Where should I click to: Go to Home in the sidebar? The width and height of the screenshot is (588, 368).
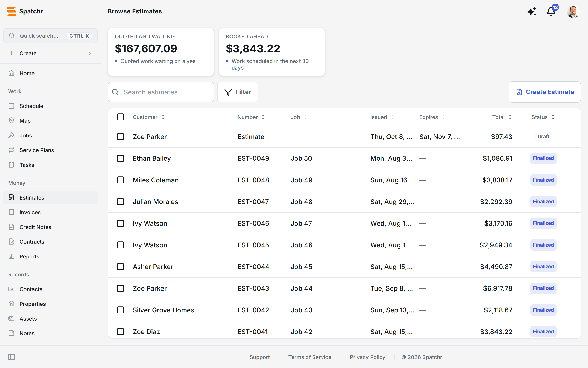click(50, 73)
